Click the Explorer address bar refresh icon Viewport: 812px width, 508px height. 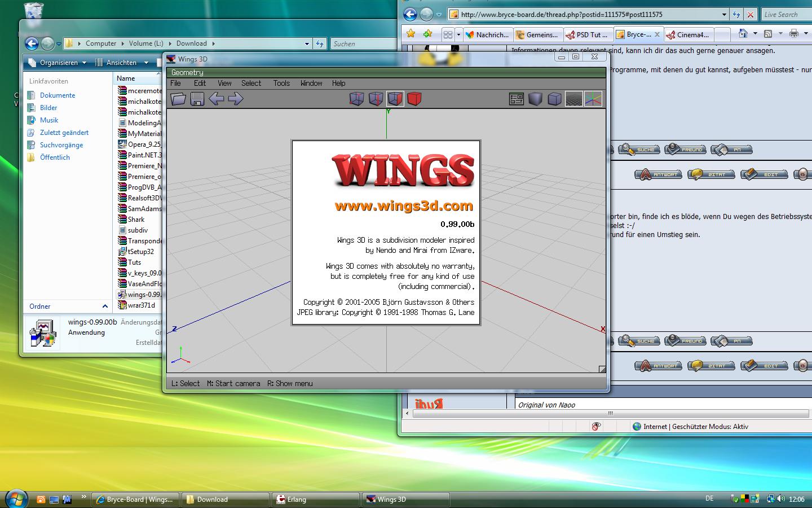point(320,43)
